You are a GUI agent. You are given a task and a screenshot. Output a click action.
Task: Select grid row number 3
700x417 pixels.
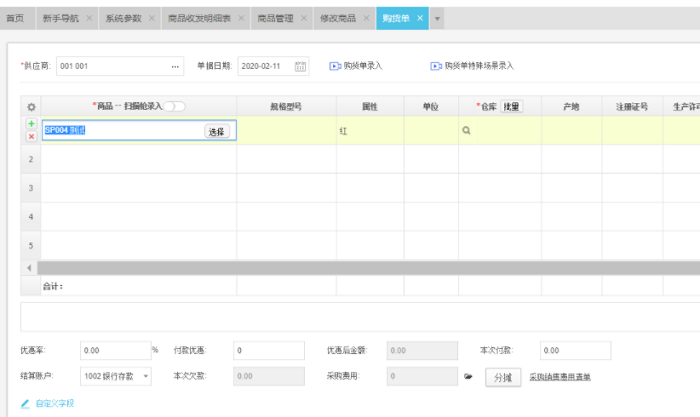31,188
